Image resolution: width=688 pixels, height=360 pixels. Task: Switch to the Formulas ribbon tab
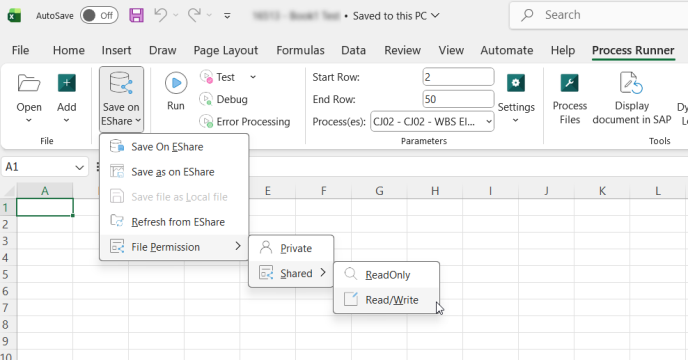tap(300, 50)
